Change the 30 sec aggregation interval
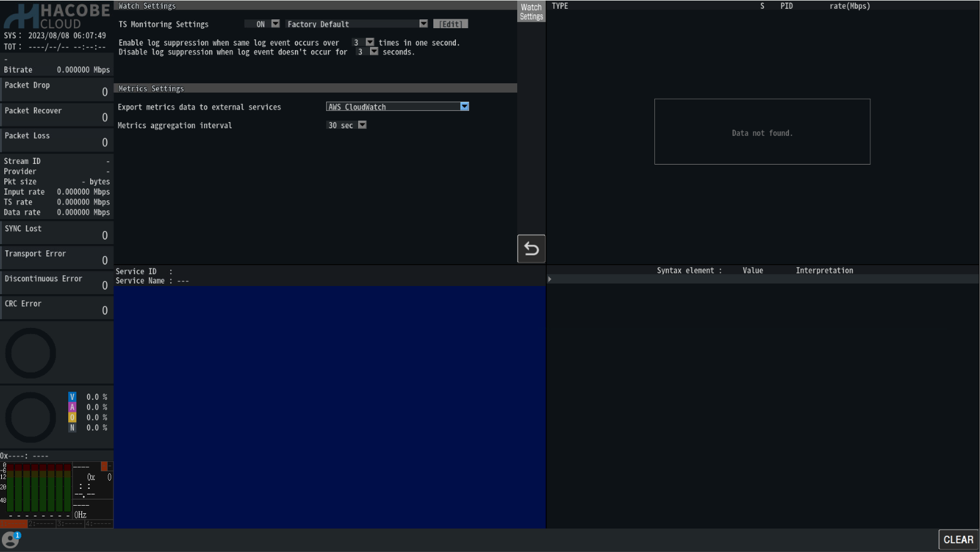This screenshot has height=552, width=980. [362, 125]
